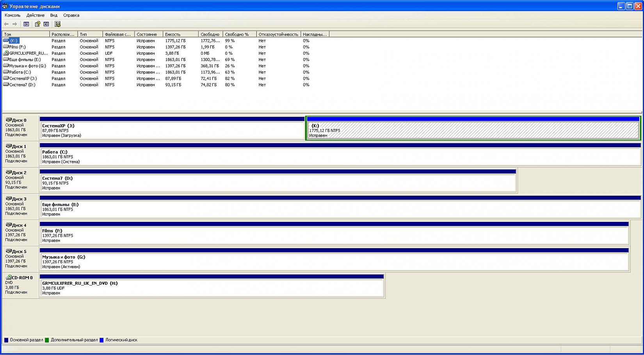The height and width of the screenshot is (355, 644).
Task: Click the CD-ROM 0 disc icon
Action: point(9,277)
